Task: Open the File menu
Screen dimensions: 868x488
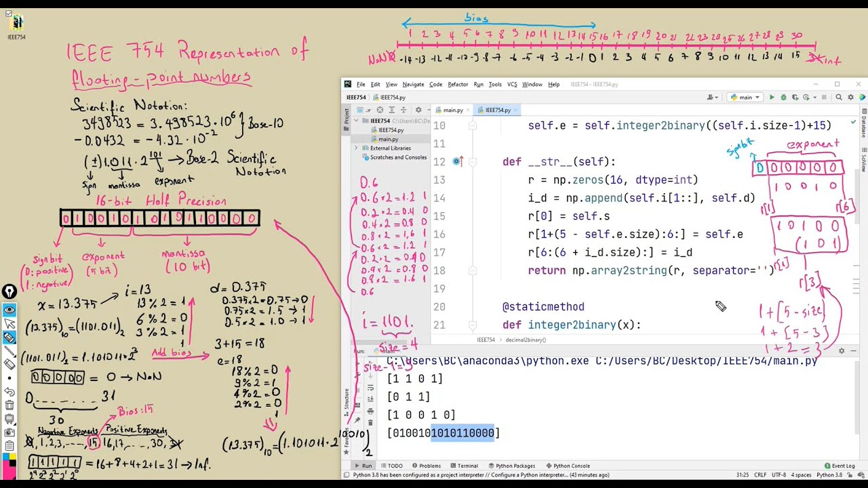Action: click(361, 84)
